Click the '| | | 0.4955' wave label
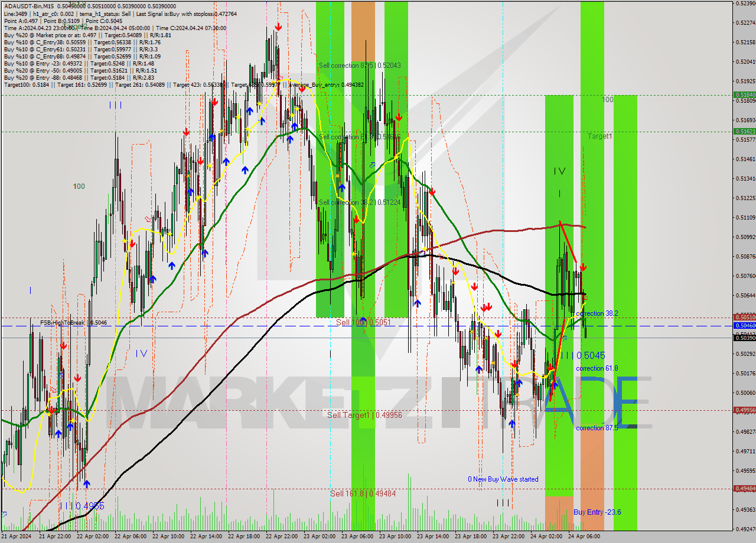Screen dimensions: 756x543 tap(82, 506)
